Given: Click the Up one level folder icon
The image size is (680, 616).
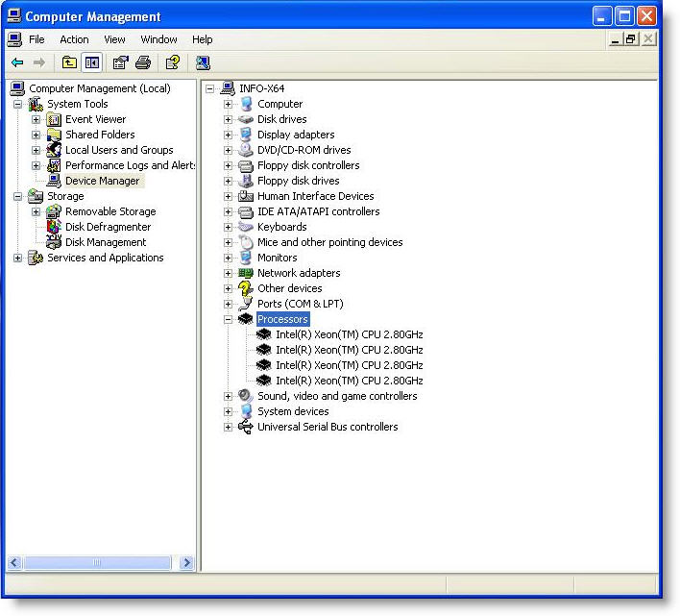Looking at the screenshot, I should 69,62.
